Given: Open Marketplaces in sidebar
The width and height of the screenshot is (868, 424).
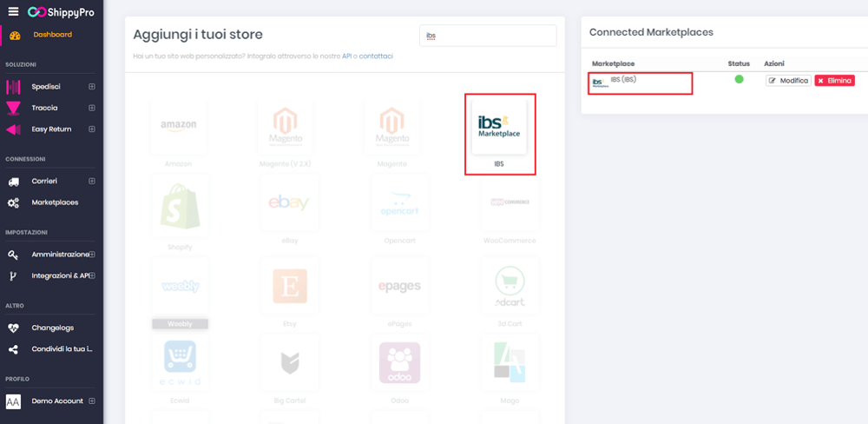Looking at the screenshot, I should pos(55,202).
